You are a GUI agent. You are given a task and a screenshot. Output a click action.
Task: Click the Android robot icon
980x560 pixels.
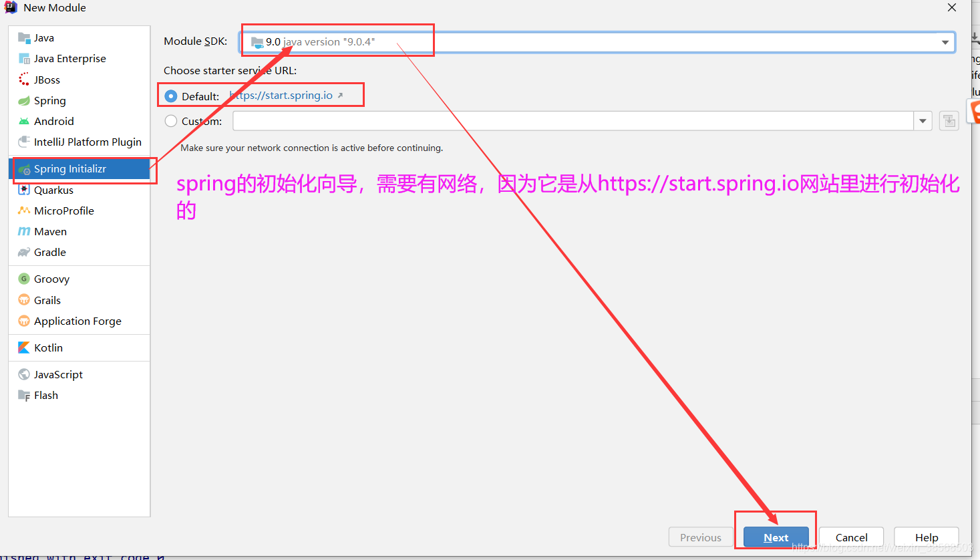point(24,121)
